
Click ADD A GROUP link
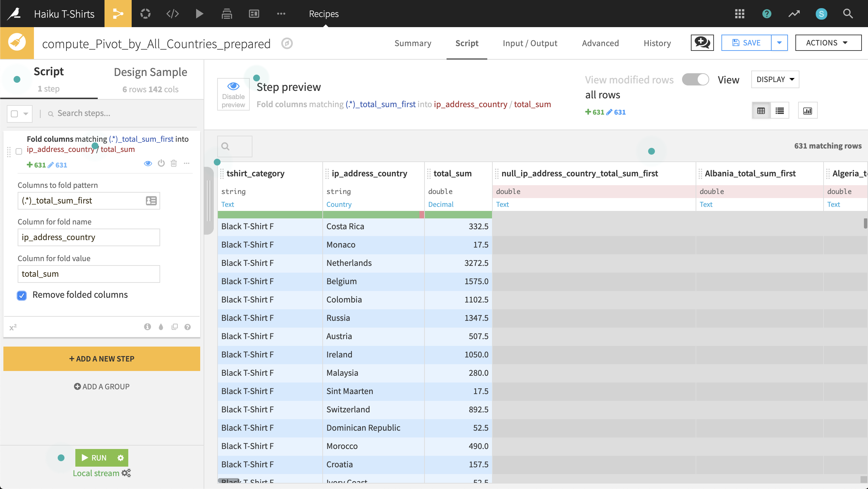[102, 387]
